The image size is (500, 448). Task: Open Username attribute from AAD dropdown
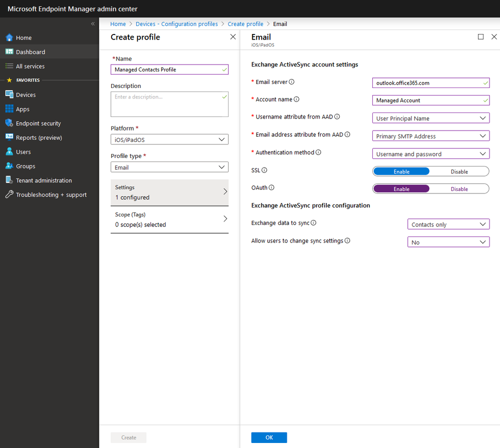[x=431, y=118]
